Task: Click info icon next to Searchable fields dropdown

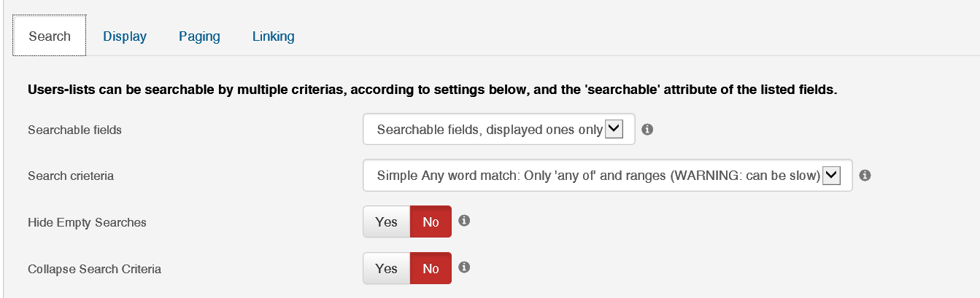Action: click(647, 130)
